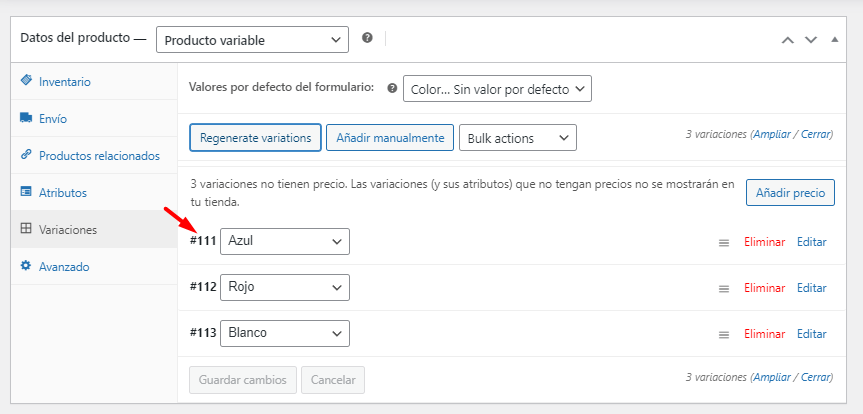Click the drag handle icon for variation #111
Image resolution: width=863 pixels, height=414 pixels.
tap(724, 242)
